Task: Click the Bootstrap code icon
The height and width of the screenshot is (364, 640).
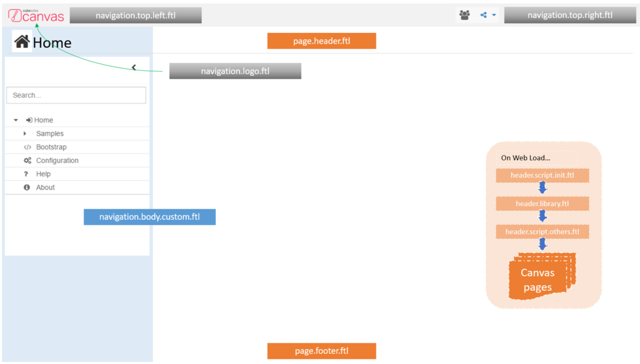Action: coord(27,147)
